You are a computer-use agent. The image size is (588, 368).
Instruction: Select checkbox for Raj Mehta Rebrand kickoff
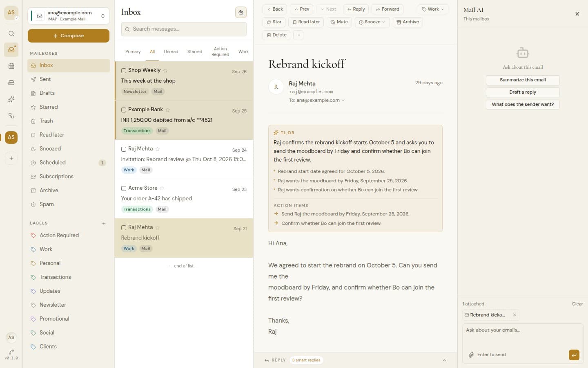(124, 228)
